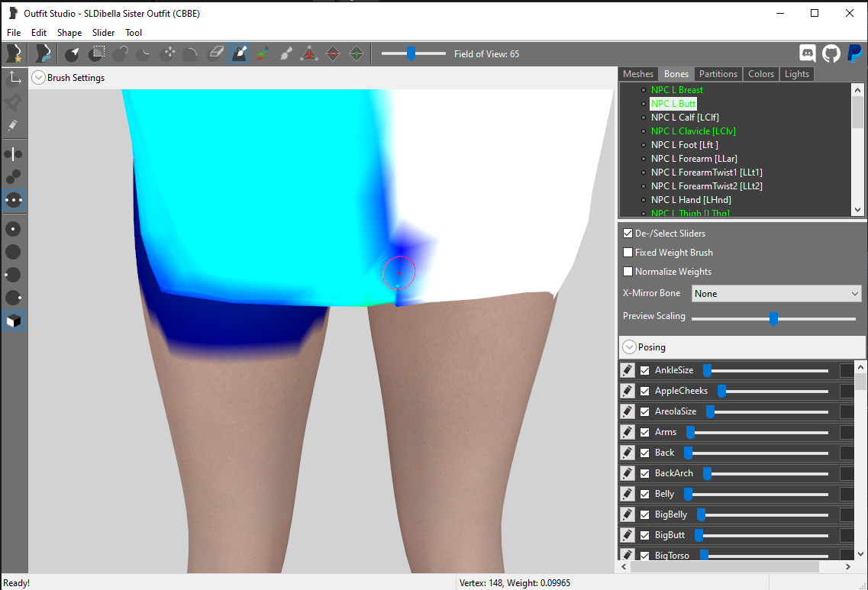
Task: Open the PayPal donate icon
Action: pos(855,53)
